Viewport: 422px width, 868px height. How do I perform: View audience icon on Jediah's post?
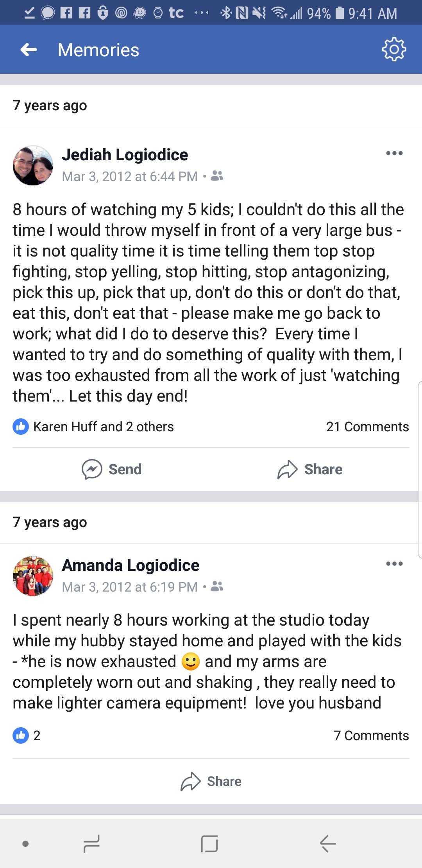(x=217, y=176)
